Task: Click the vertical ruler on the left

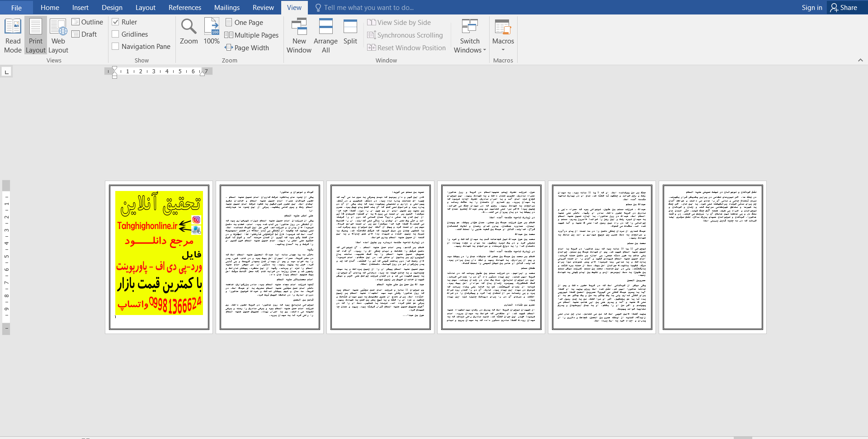Action: tap(6, 257)
